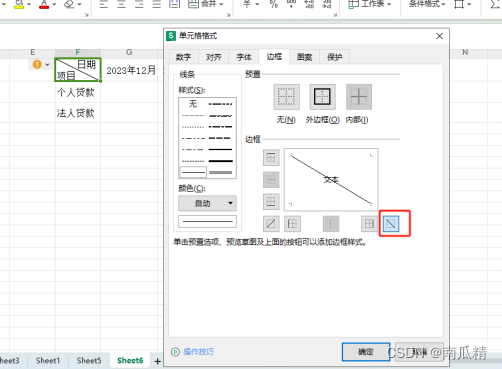Open the font color dropdown arrow
The image size is (502, 369).
[54, 4]
